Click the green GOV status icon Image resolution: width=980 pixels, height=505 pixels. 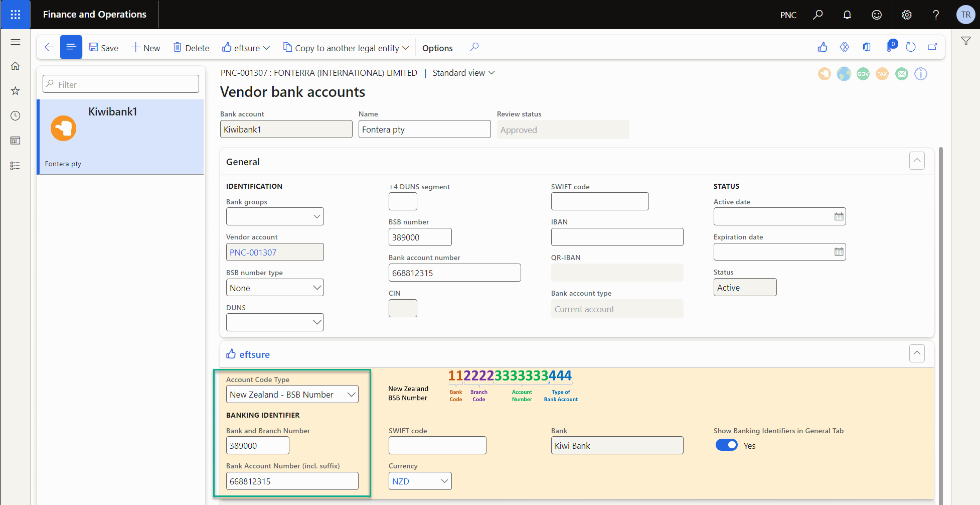(863, 74)
